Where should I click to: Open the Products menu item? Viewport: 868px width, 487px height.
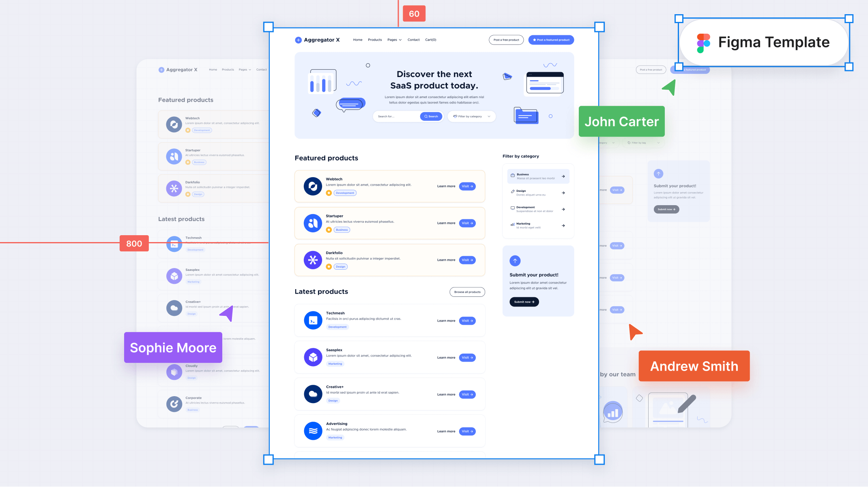tap(374, 40)
